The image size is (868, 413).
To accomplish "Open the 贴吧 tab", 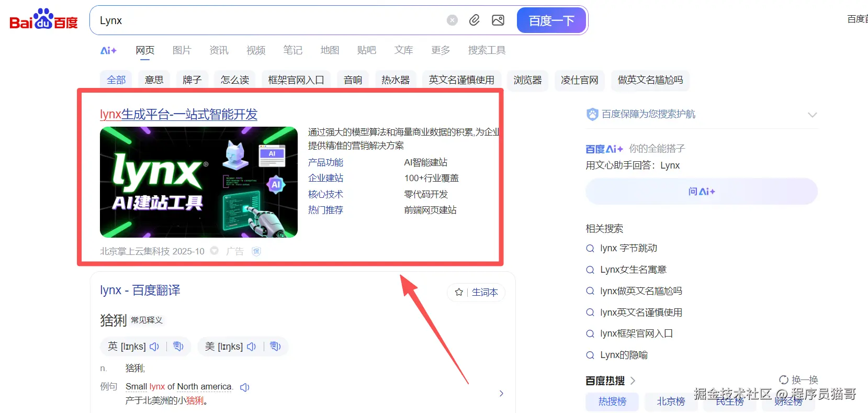I will (367, 50).
